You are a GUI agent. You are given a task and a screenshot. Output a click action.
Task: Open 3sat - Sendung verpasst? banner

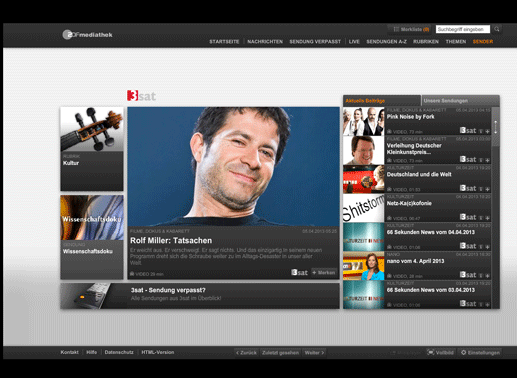click(200, 296)
